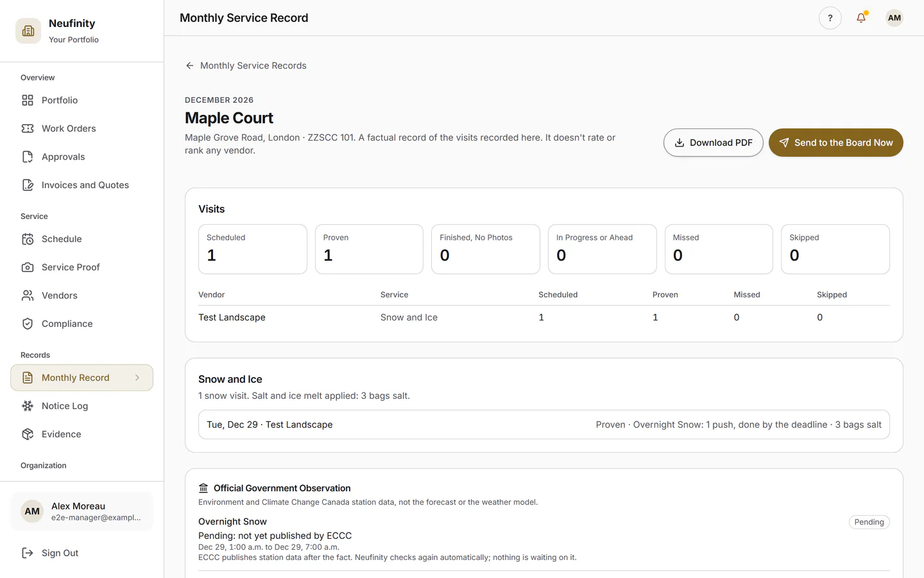This screenshot has width=924, height=578.
Task: Open the notifications bell icon
Action: [861, 18]
